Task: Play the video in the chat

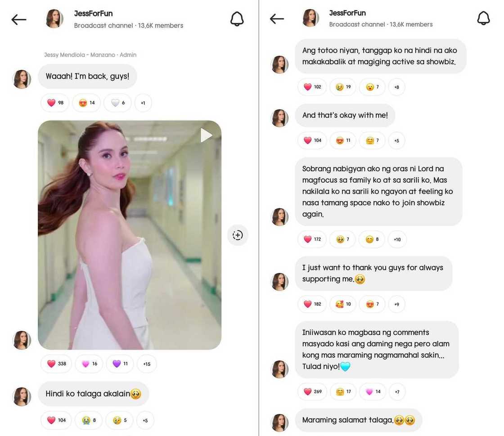Action: point(206,135)
